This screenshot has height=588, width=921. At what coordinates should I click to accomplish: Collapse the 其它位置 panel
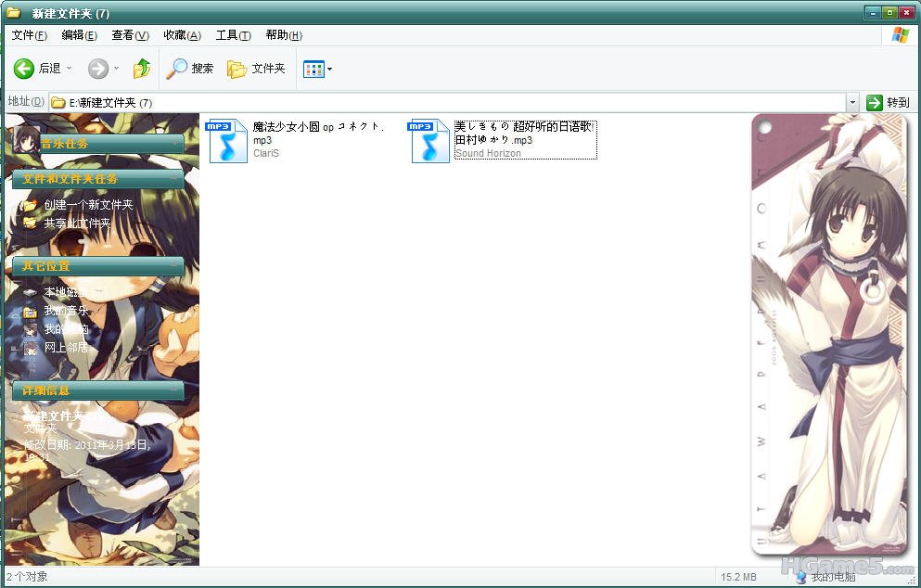174,265
